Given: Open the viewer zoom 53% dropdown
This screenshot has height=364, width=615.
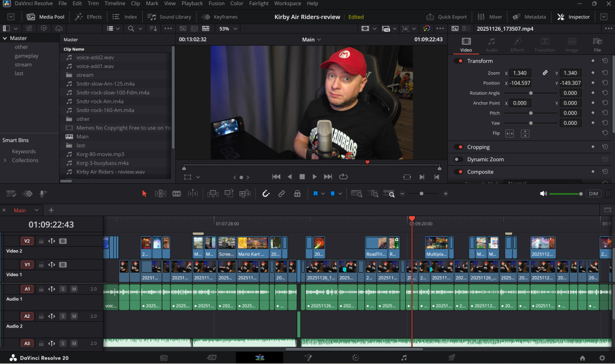Looking at the screenshot, I should [x=228, y=29].
